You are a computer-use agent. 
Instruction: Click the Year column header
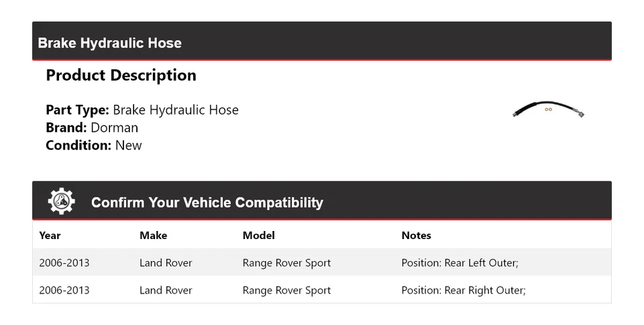(x=50, y=235)
